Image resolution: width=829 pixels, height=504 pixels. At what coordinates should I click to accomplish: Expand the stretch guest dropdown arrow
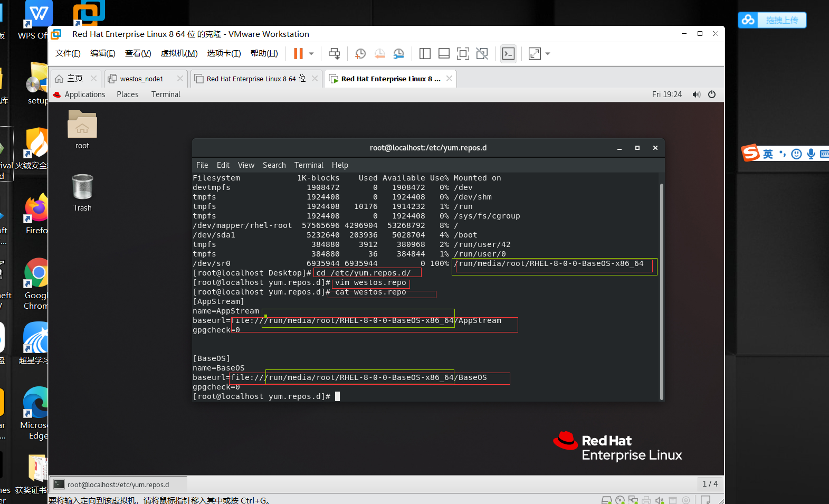(x=548, y=53)
